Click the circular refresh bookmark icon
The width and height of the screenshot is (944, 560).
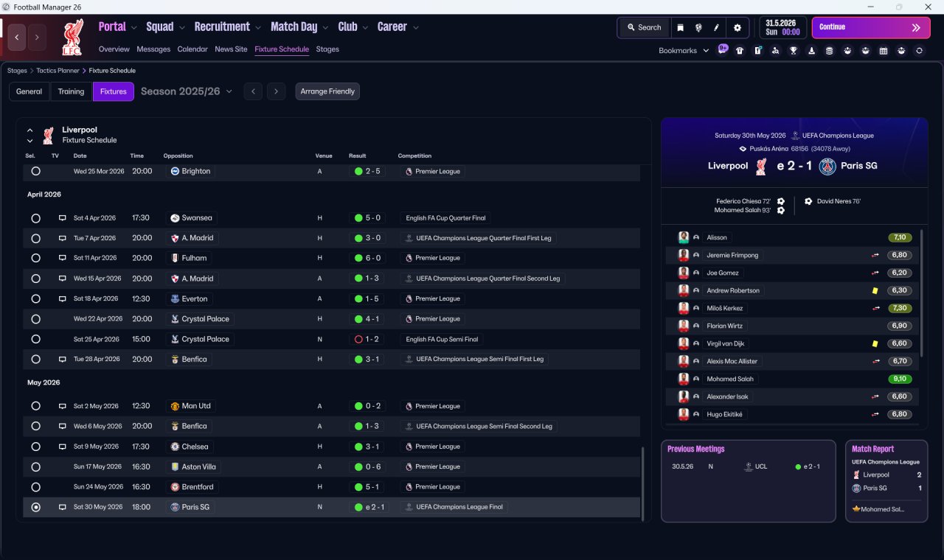(x=919, y=51)
